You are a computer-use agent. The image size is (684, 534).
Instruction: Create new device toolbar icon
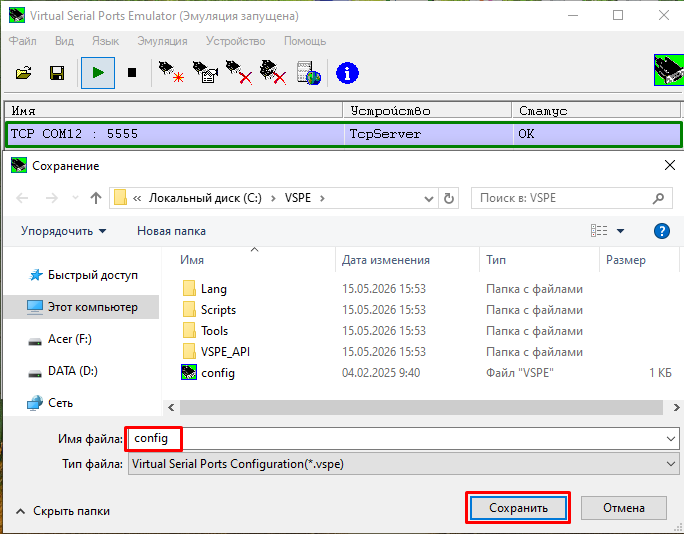click(171, 72)
